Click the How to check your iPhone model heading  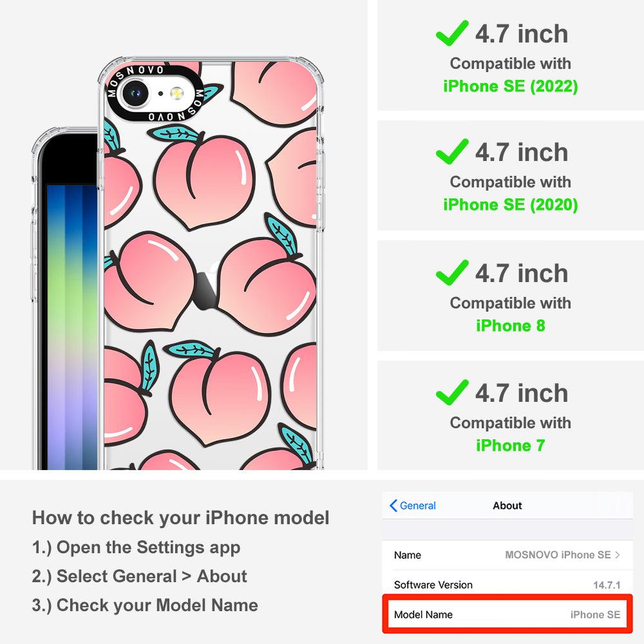(181, 518)
